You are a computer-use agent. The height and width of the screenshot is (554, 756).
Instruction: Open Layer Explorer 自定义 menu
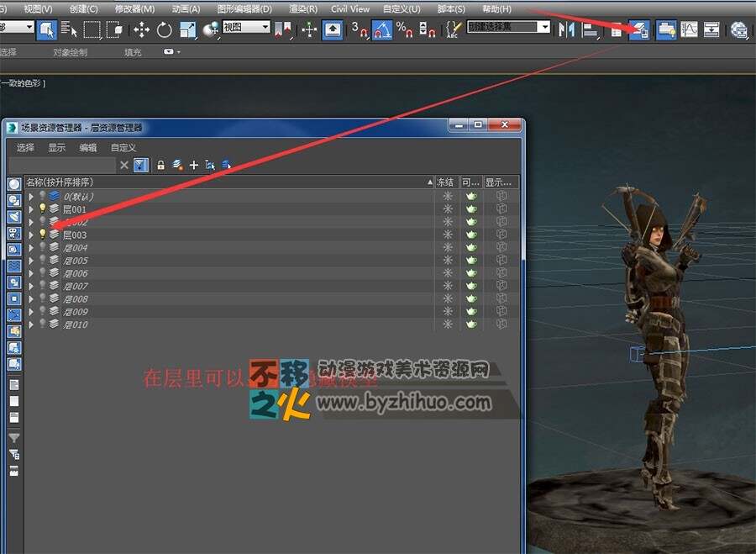(x=123, y=148)
